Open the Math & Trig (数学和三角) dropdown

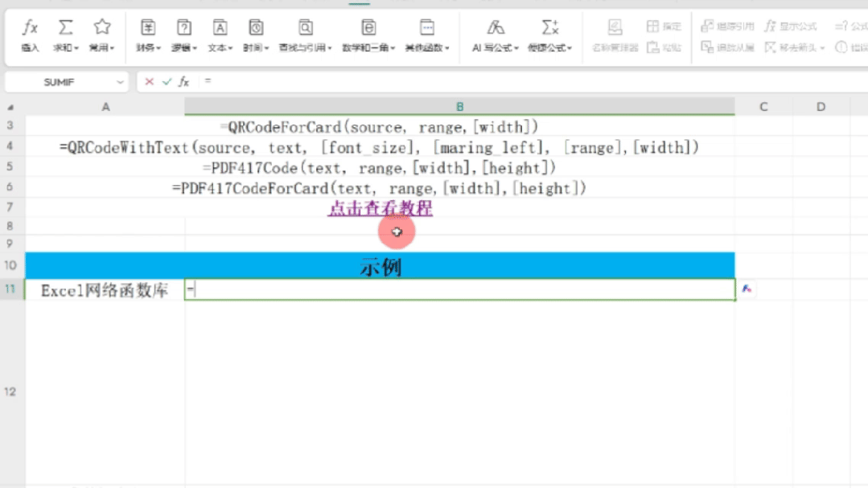click(x=368, y=35)
